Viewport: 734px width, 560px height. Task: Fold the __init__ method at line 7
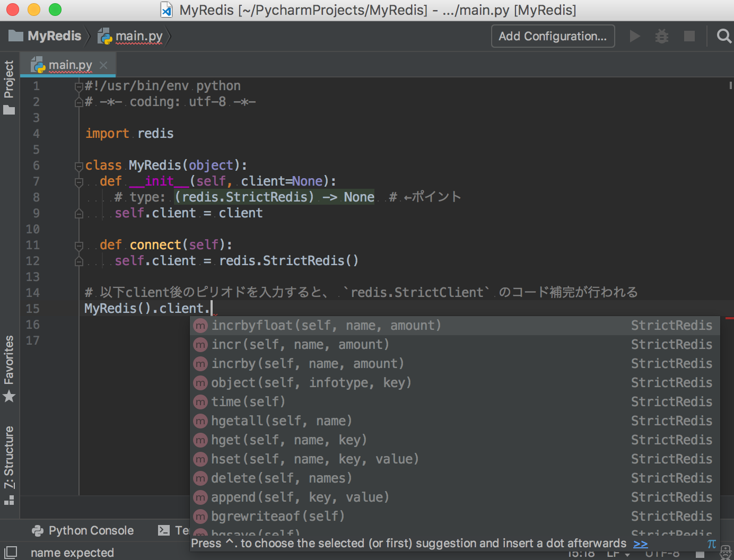click(78, 182)
